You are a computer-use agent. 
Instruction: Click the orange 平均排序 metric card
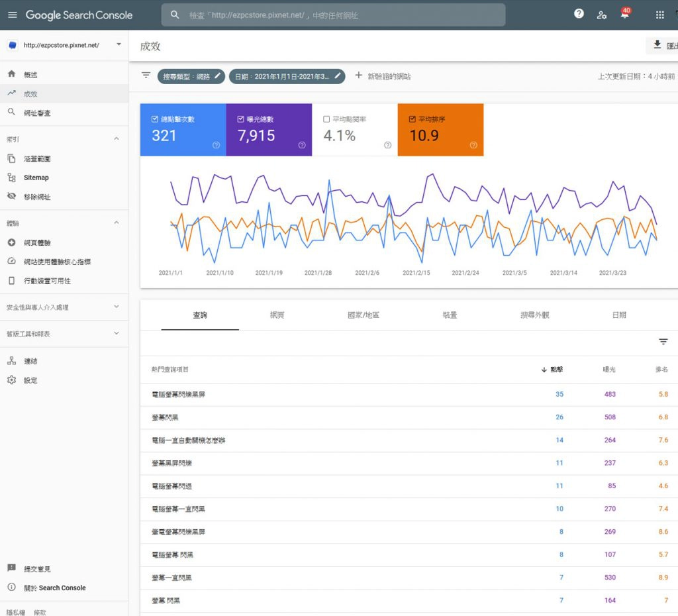440,130
